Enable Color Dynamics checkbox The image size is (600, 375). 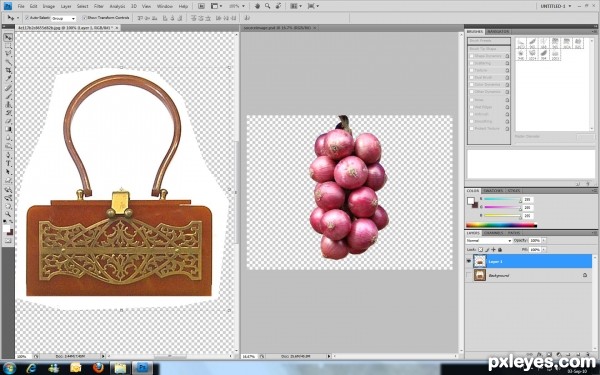pyautogui.click(x=472, y=85)
